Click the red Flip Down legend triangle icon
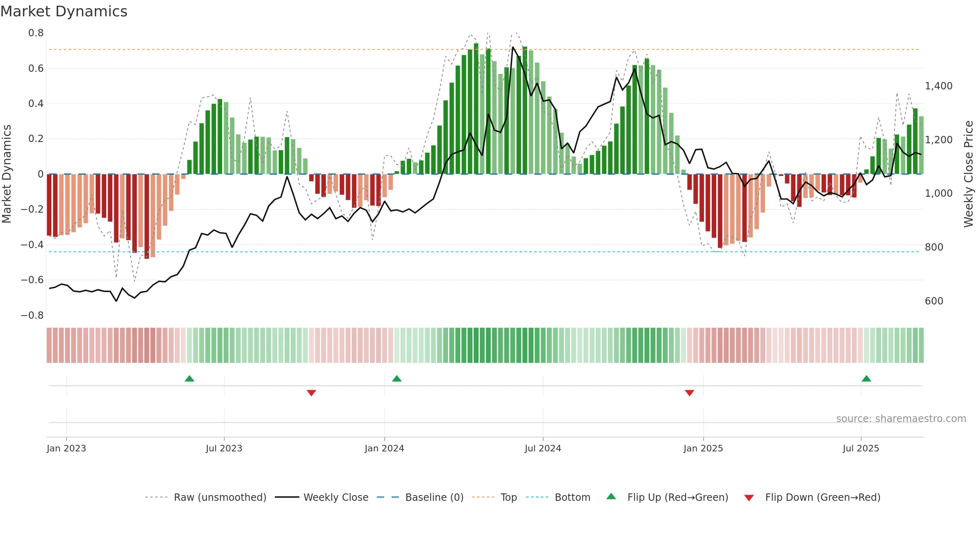Viewport: 980px width, 551px height. (749, 498)
